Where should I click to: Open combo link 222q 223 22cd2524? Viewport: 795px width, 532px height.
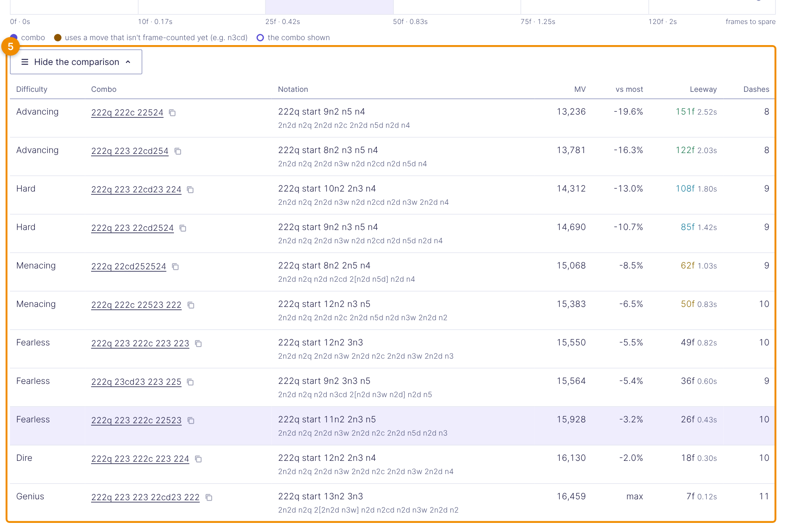(132, 228)
